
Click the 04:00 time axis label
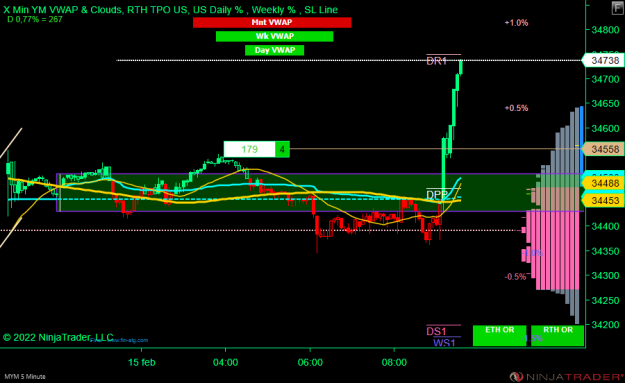click(x=226, y=363)
